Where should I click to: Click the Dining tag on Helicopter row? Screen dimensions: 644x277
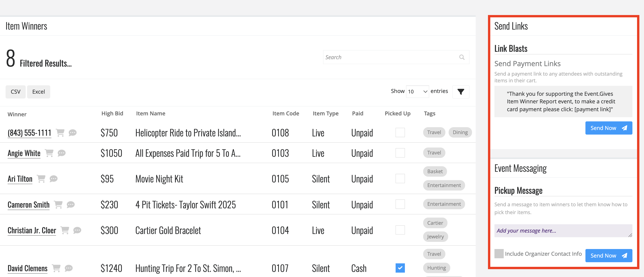click(x=460, y=132)
